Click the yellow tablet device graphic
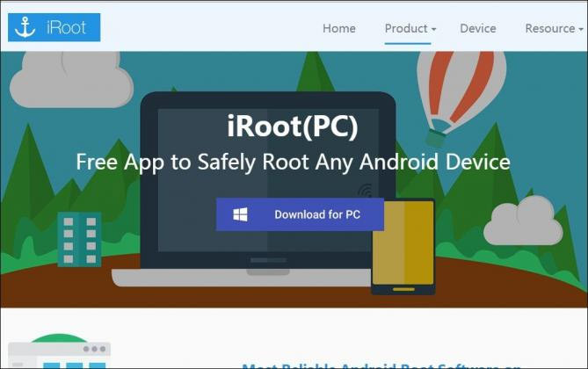This screenshot has height=369, width=588. [403, 247]
